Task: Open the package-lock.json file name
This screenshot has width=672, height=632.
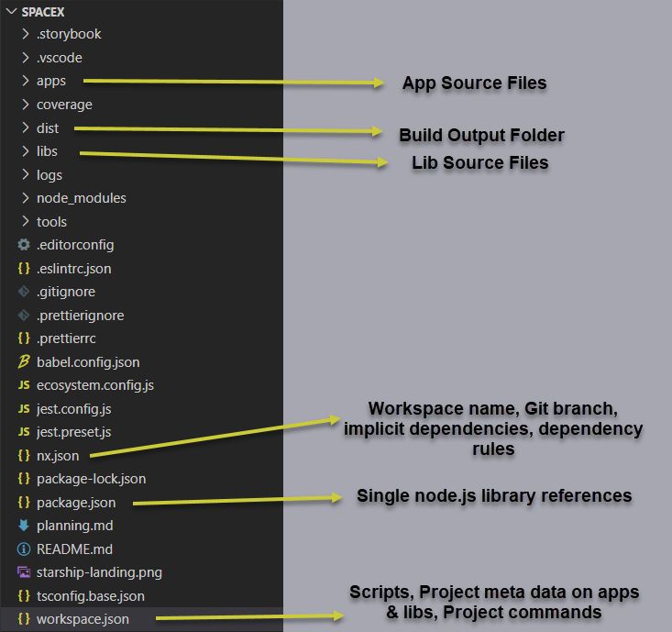Action: tap(92, 479)
